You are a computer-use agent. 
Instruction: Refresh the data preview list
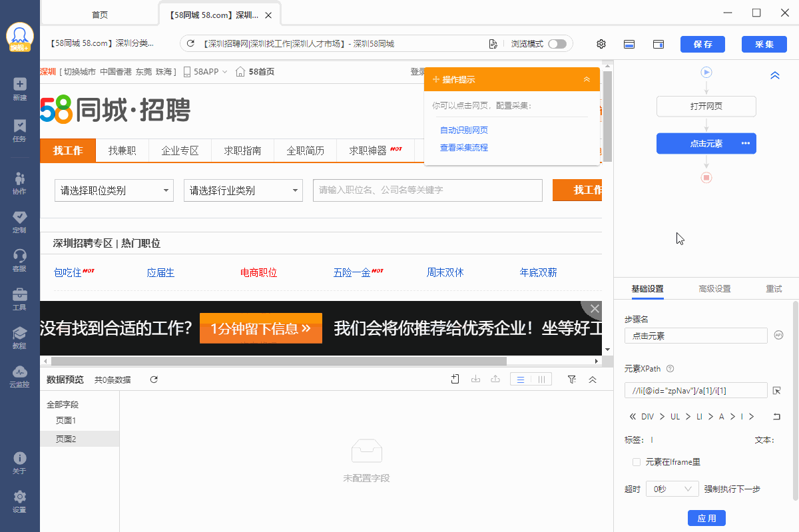(154, 380)
